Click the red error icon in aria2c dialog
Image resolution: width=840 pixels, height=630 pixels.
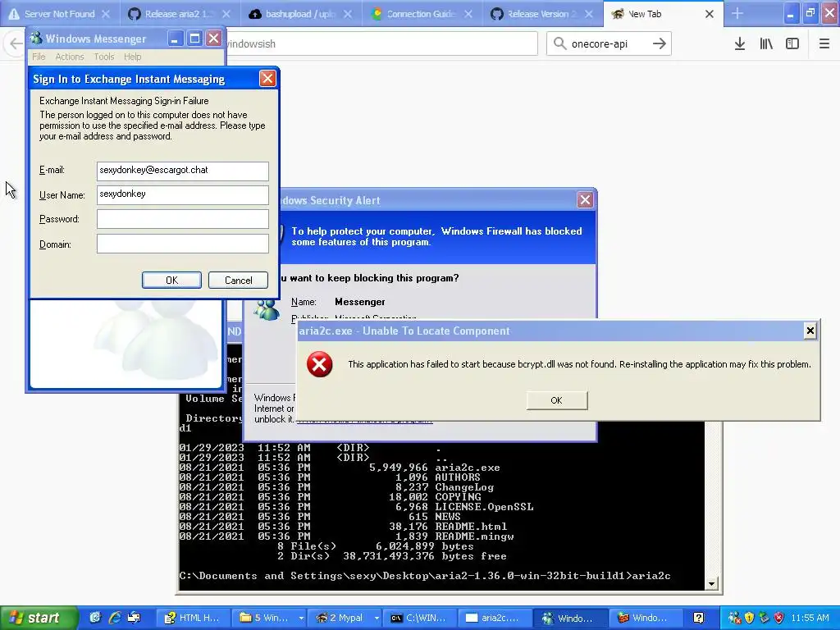[x=319, y=364]
